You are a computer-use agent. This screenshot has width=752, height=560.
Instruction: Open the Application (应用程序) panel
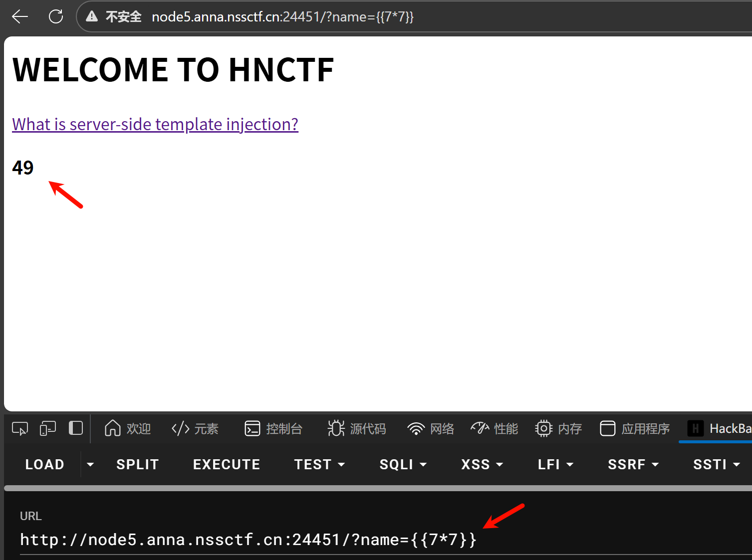pyautogui.click(x=635, y=428)
